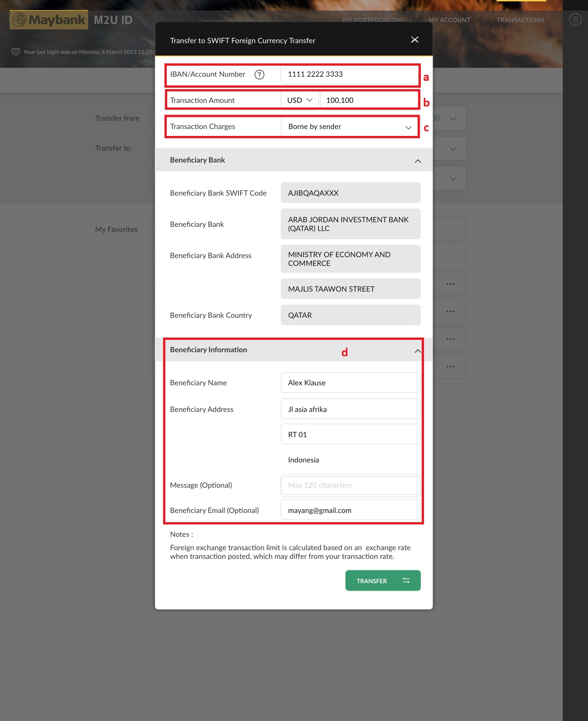
Task: Open the Transaction Charges dropdown
Action: (x=350, y=127)
